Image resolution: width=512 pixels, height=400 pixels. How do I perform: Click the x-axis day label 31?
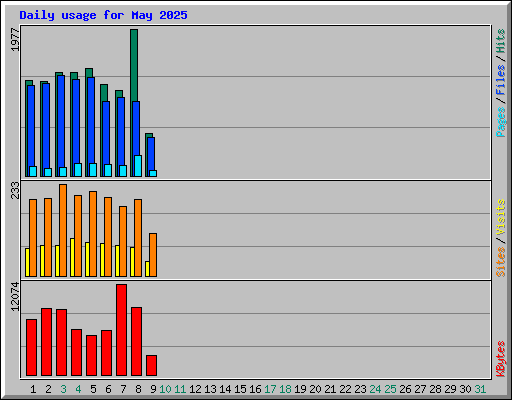point(480,389)
